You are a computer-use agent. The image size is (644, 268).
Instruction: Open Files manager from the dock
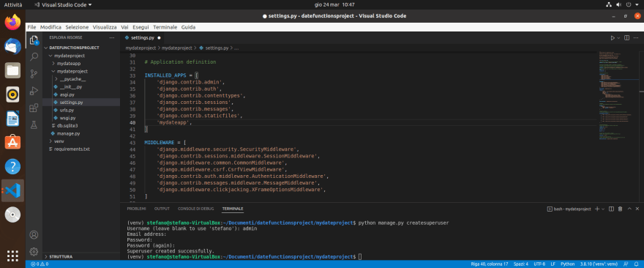click(12, 70)
